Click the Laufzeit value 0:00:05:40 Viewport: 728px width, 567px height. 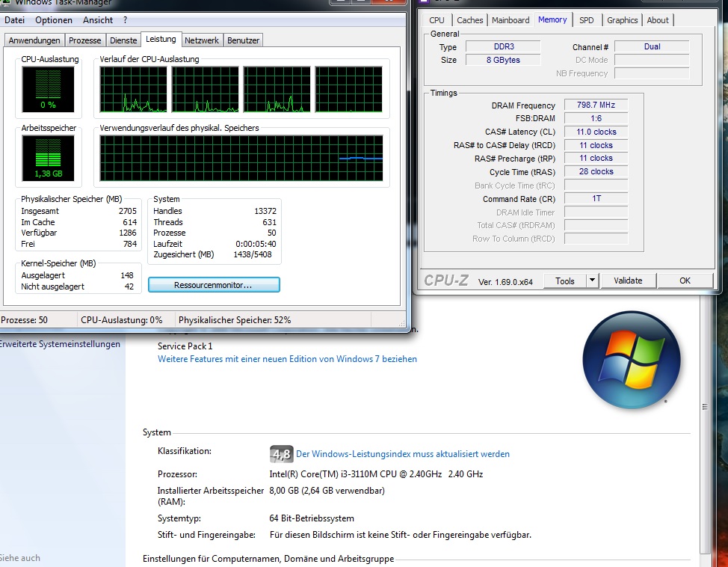256,244
